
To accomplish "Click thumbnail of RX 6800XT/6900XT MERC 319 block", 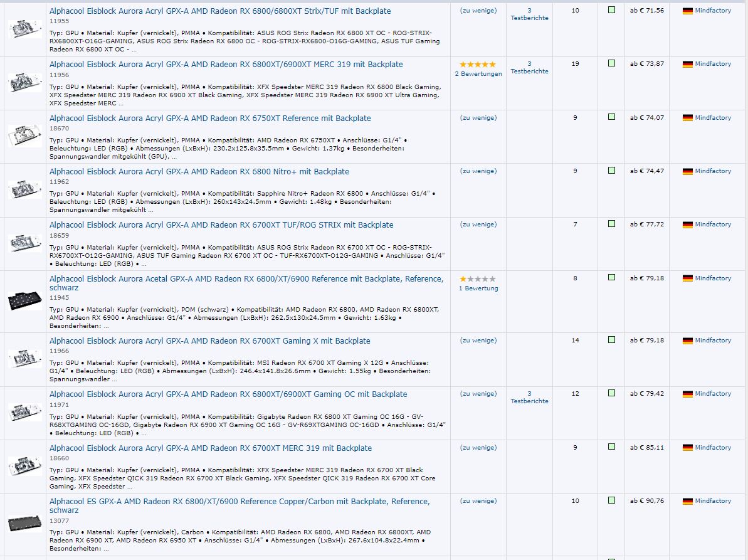I will coord(25,83).
